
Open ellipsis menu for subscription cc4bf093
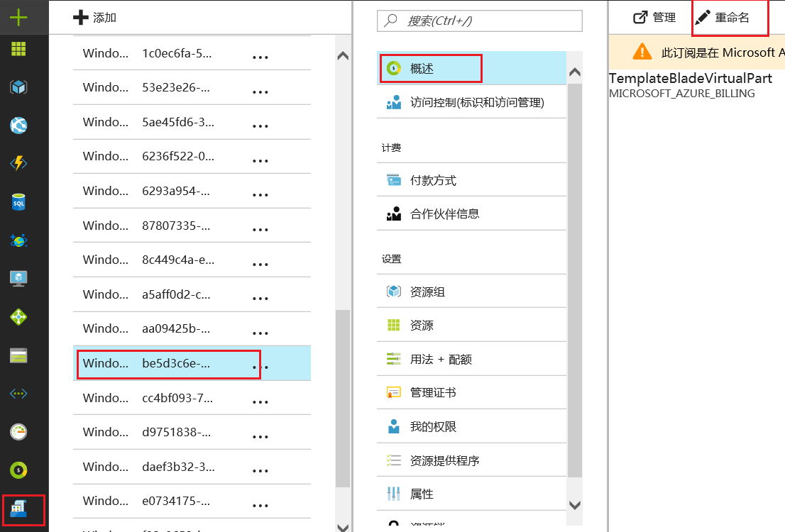click(x=260, y=400)
